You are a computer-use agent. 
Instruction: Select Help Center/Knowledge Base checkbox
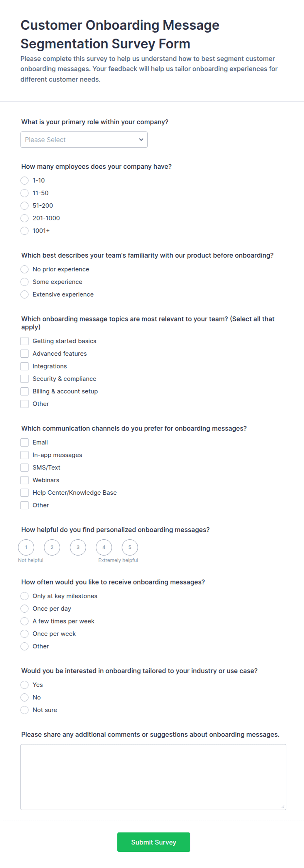[25, 493]
